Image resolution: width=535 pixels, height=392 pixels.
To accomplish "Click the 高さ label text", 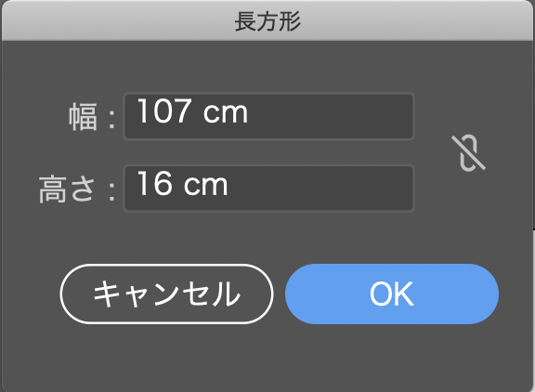I will (x=67, y=189).
